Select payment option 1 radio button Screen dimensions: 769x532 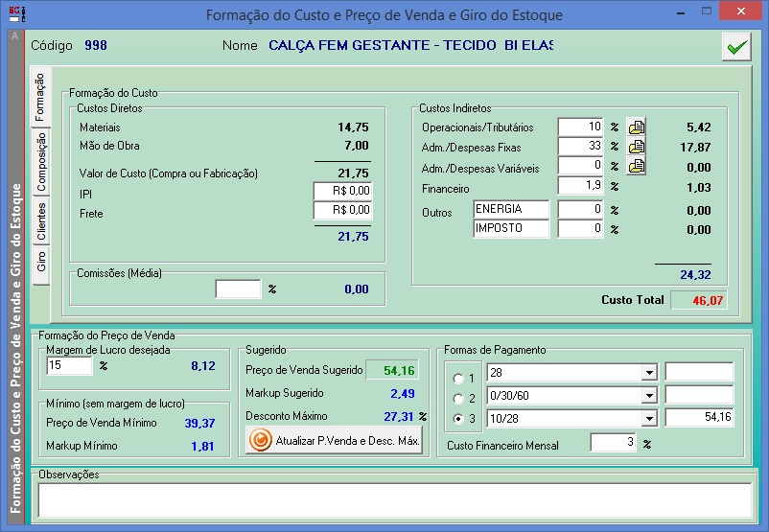(456, 377)
